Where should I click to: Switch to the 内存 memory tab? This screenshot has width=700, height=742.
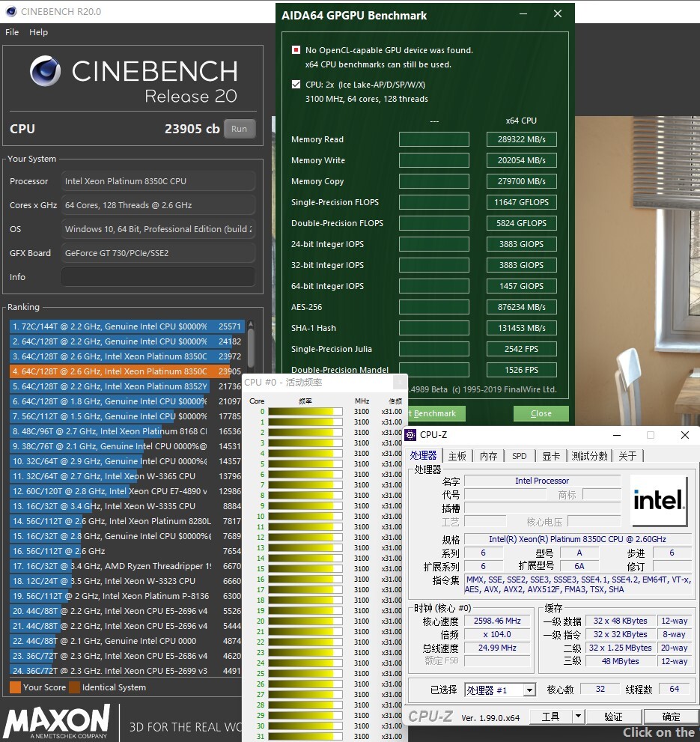tap(488, 456)
